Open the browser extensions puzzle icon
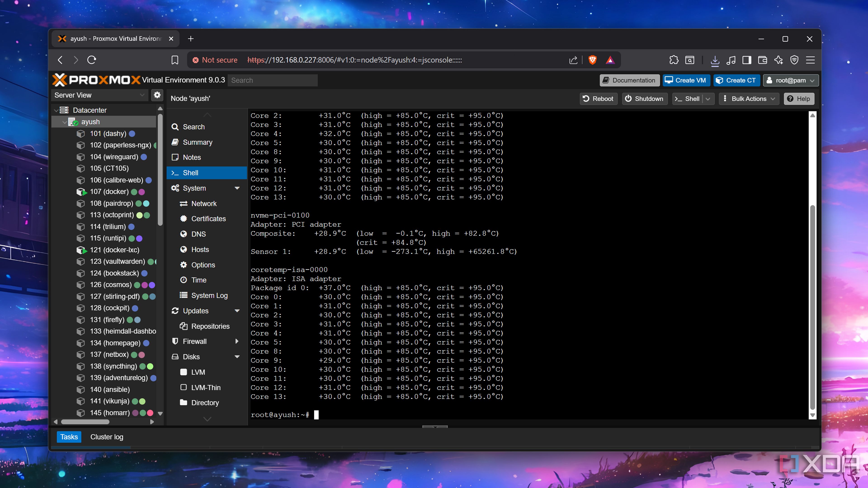The width and height of the screenshot is (868, 488). pos(674,60)
